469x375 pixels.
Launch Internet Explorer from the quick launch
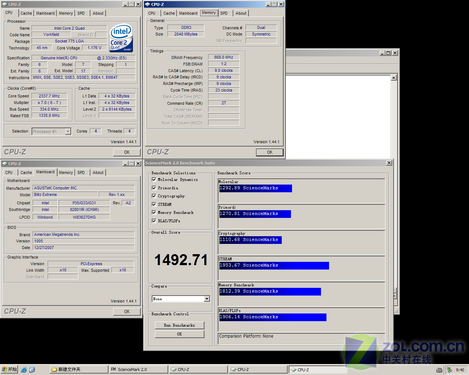24,370
